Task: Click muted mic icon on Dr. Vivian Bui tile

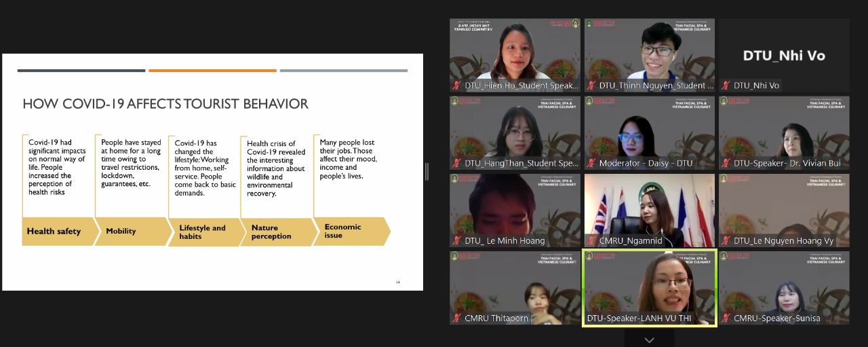Action: (726, 163)
